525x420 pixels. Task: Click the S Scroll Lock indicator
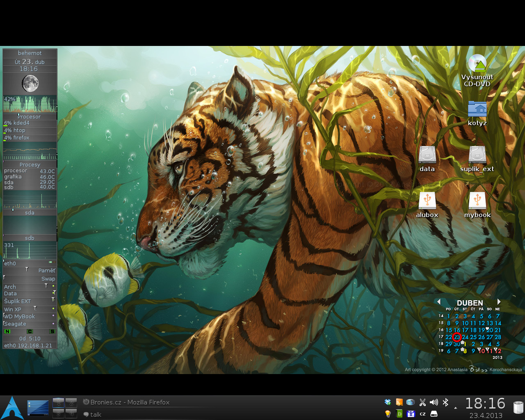pyautogui.click(x=52, y=331)
